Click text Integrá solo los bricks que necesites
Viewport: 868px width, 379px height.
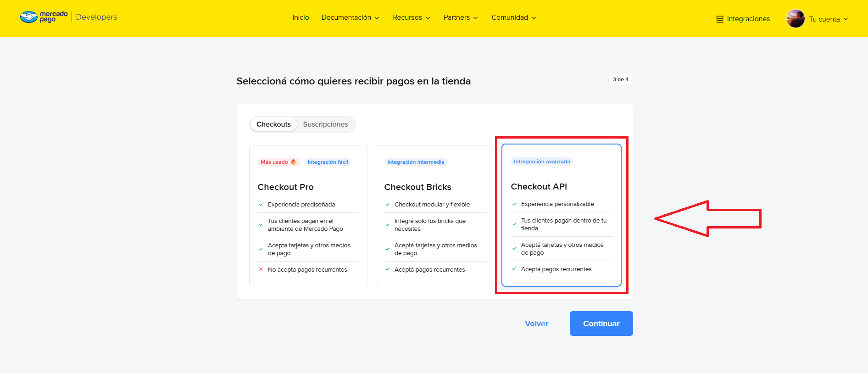[430, 225]
